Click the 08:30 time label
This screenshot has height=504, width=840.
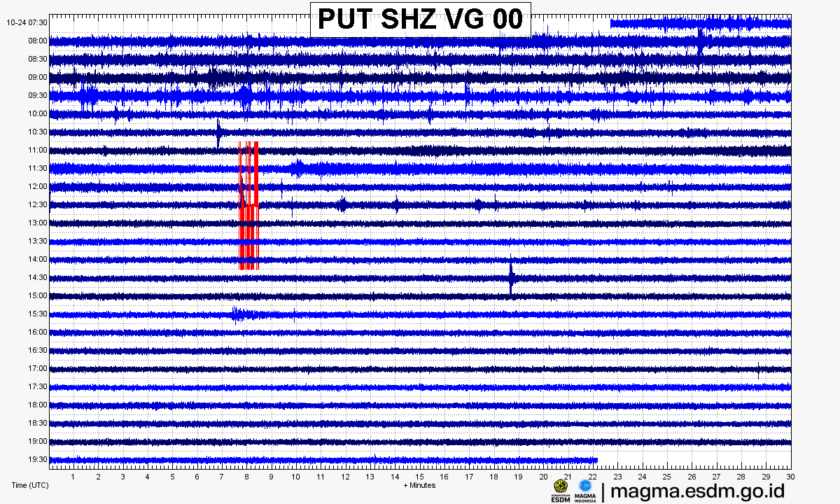pos(38,59)
